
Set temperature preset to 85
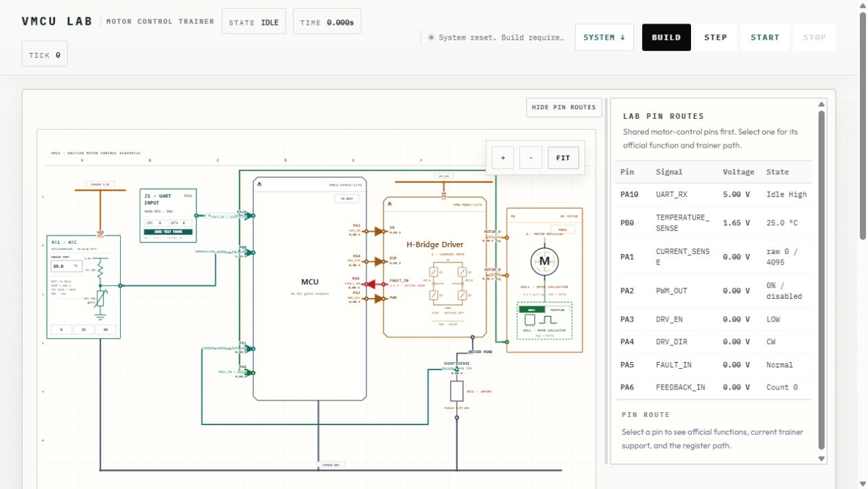[106, 330]
